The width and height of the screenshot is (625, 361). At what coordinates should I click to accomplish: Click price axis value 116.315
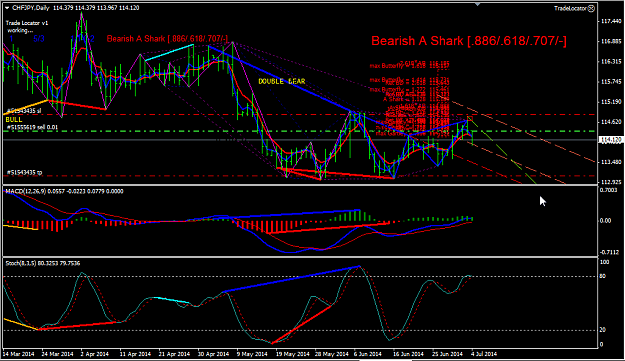[x=610, y=61]
